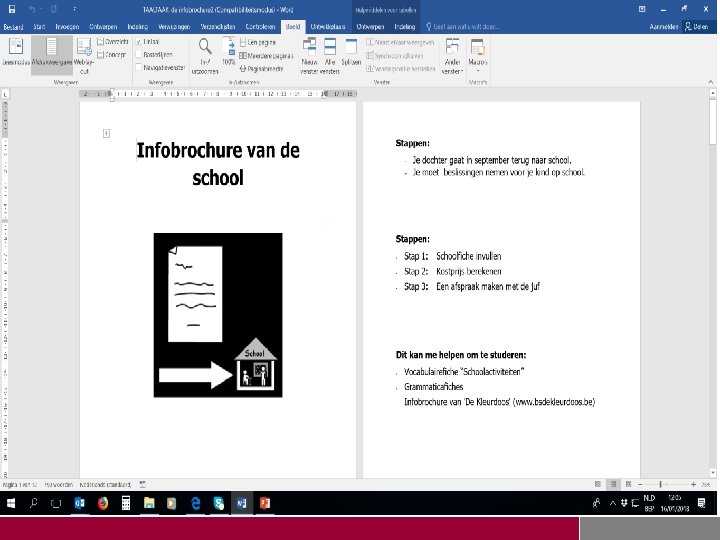
Task: Open the Ontwikkelaars tab
Action: tap(328, 27)
